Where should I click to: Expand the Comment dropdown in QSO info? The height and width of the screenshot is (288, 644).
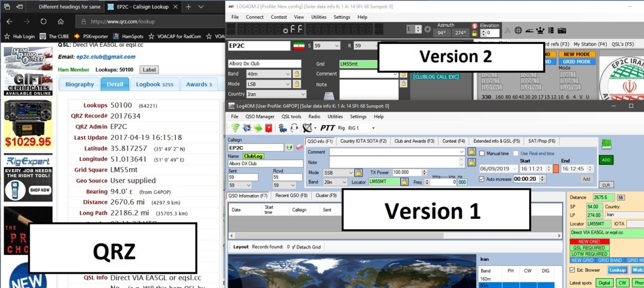coord(463,152)
